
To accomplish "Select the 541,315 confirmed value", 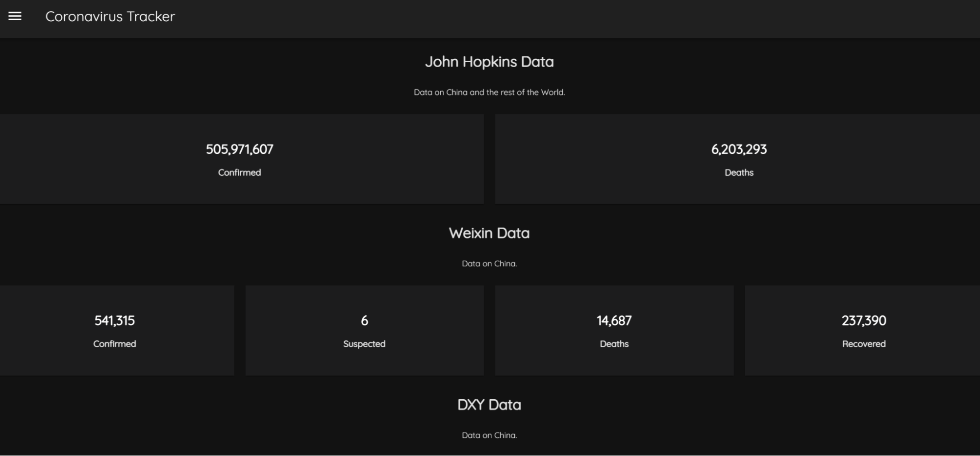I will click(115, 321).
